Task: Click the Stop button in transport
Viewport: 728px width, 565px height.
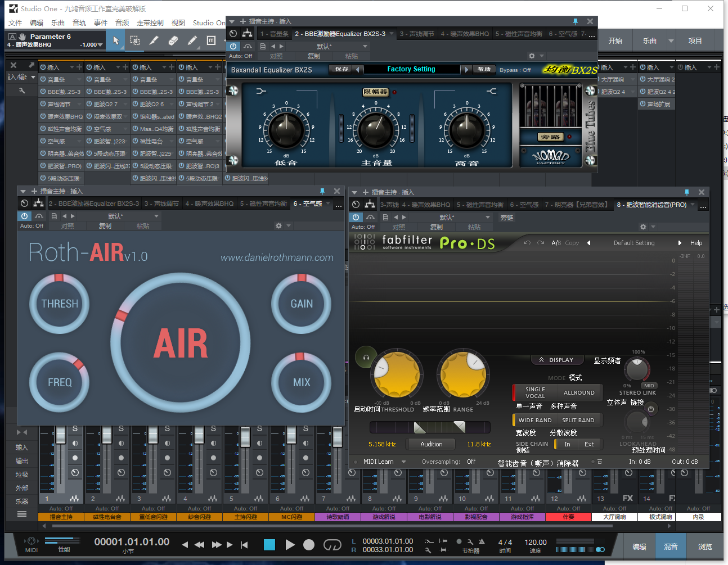Action: click(x=269, y=544)
